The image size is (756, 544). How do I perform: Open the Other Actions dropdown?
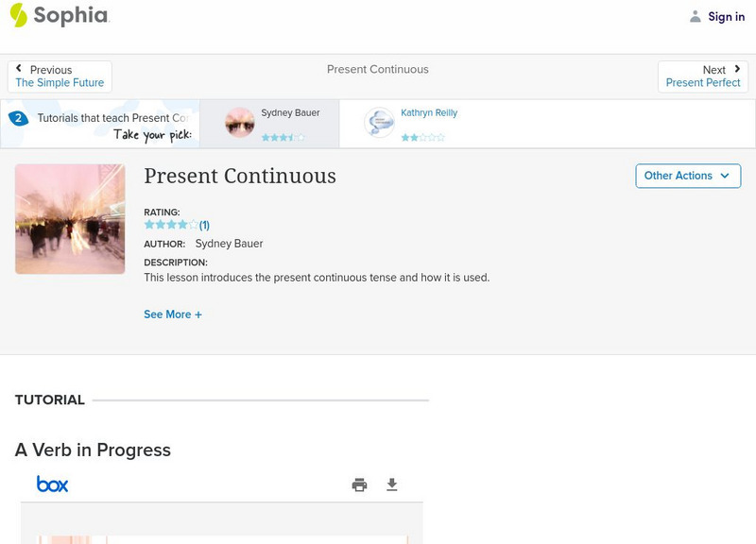(x=687, y=176)
